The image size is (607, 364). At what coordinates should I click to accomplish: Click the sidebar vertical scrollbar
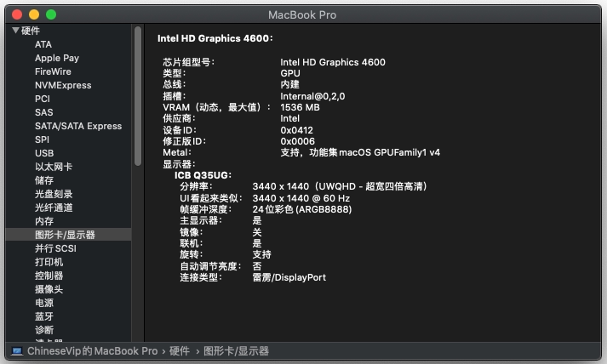click(x=137, y=94)
